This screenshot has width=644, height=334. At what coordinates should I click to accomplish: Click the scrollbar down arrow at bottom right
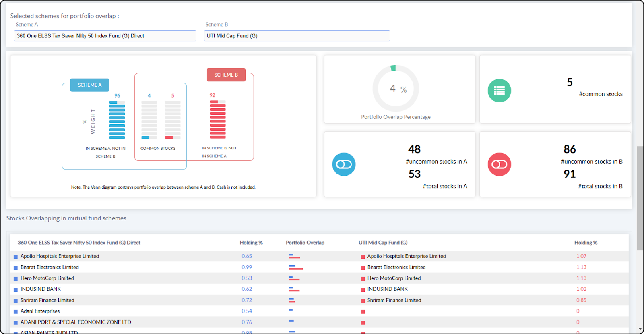point(640,329)
